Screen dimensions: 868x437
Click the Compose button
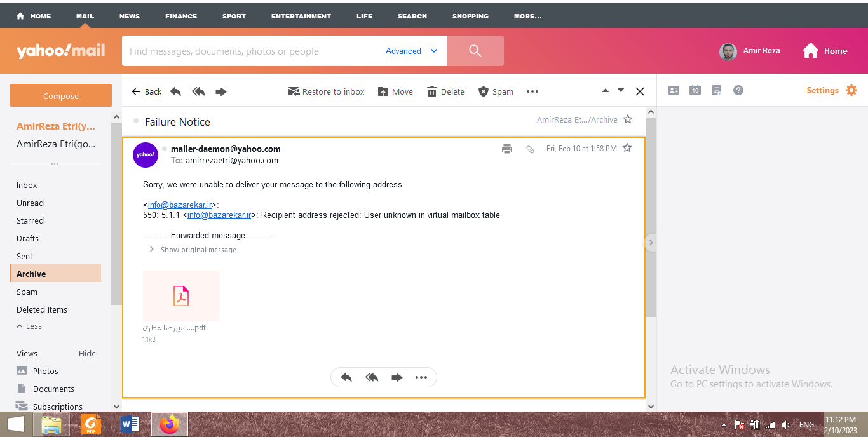click(61, 96)
